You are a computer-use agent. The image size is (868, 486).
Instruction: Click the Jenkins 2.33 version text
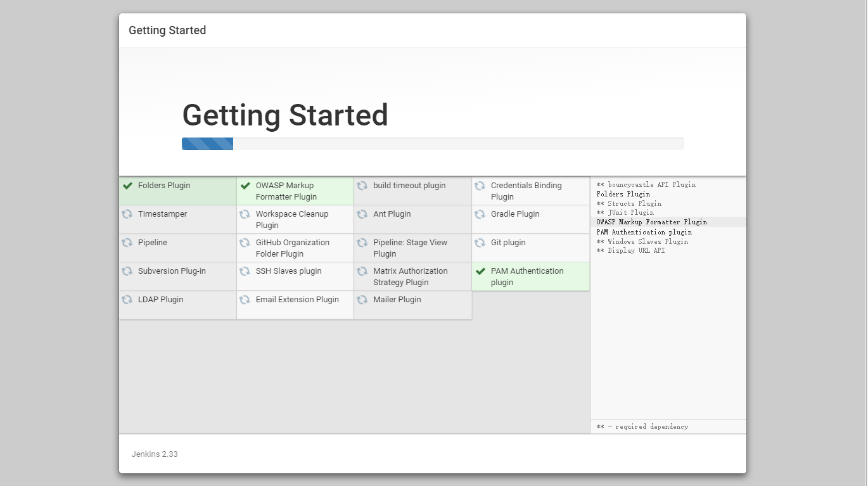(155, 454)
